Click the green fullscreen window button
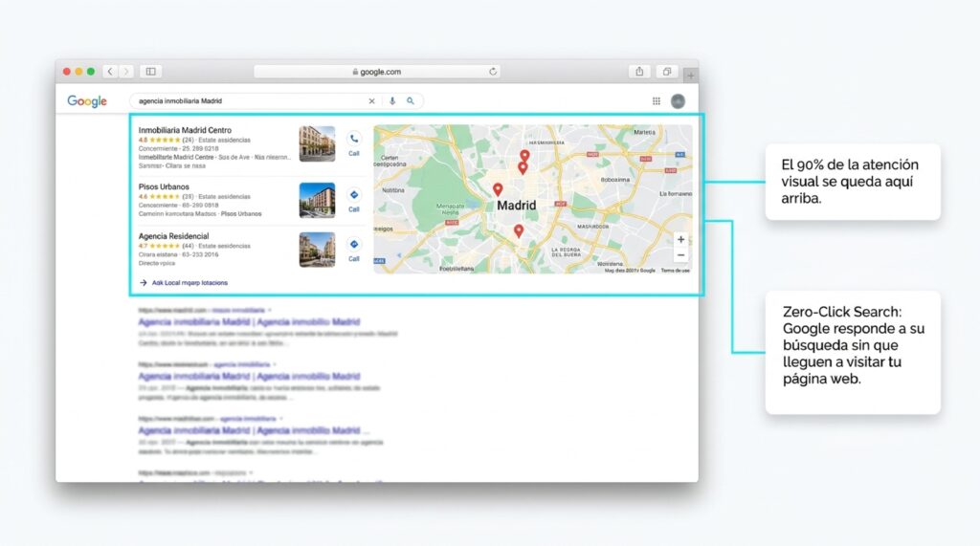The height and width of the screenshot is (546, 980). click(91, 71)
